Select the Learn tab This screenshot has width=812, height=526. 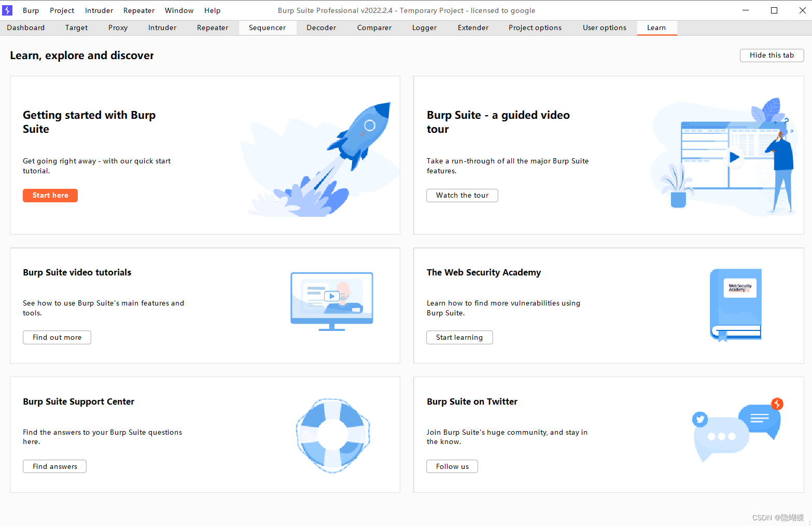656,28
